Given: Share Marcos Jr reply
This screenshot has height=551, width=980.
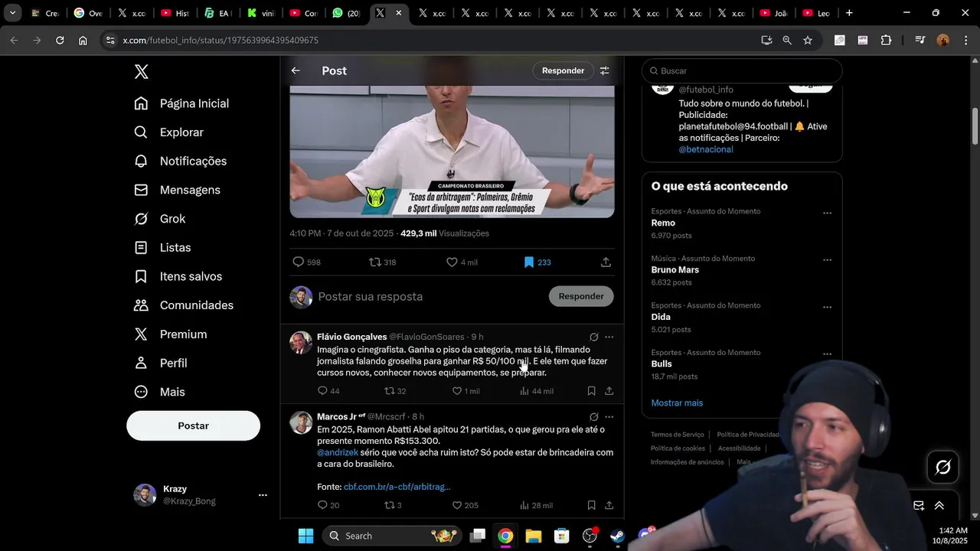Looking at the screenshot, I should (x=609, y=505).
